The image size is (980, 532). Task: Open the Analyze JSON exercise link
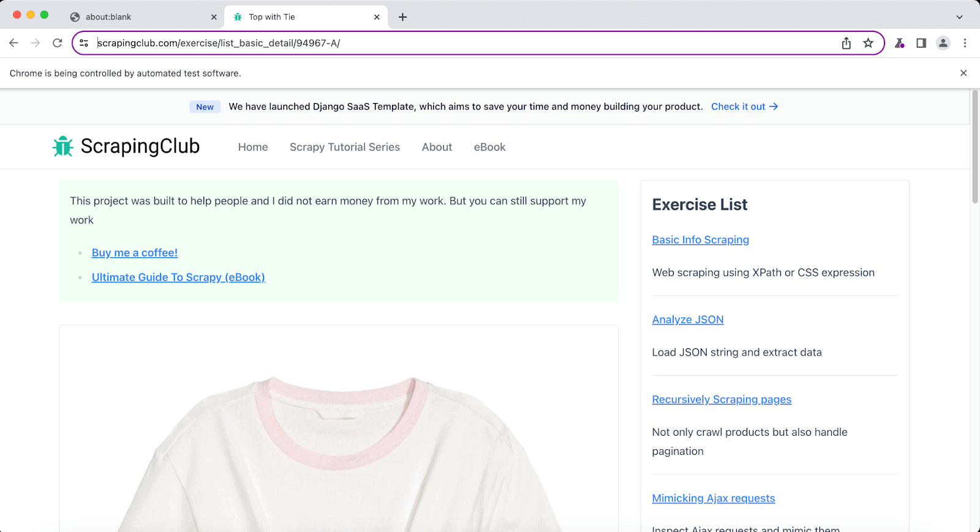coord(688,319)
